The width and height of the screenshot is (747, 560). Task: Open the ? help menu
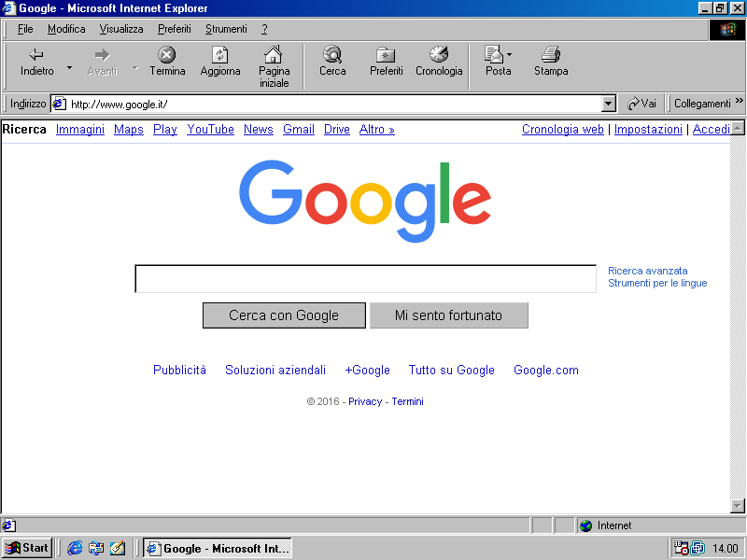click(264, 29)
